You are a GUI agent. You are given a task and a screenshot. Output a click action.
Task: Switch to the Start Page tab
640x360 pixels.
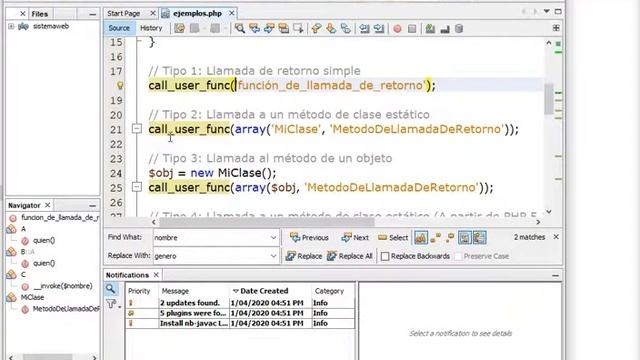tap(124, 13)
